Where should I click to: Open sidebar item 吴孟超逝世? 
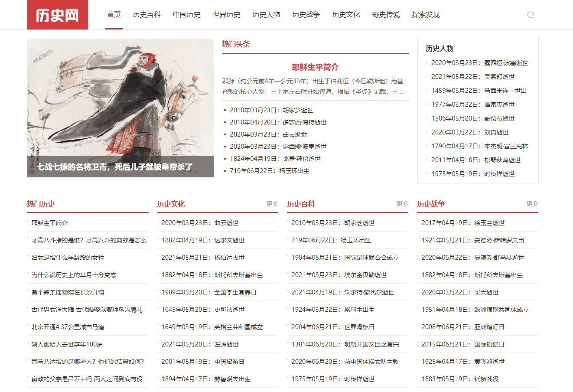[473, 77]
